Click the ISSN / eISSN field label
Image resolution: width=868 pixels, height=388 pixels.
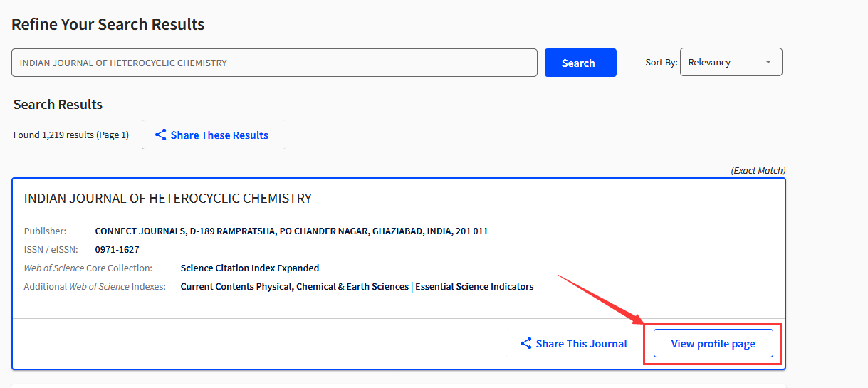(x=51, y=250)
